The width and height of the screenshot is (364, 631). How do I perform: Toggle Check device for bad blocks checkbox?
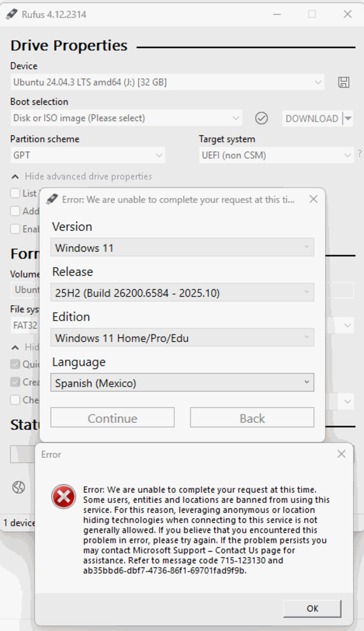(x=15, y=400)
